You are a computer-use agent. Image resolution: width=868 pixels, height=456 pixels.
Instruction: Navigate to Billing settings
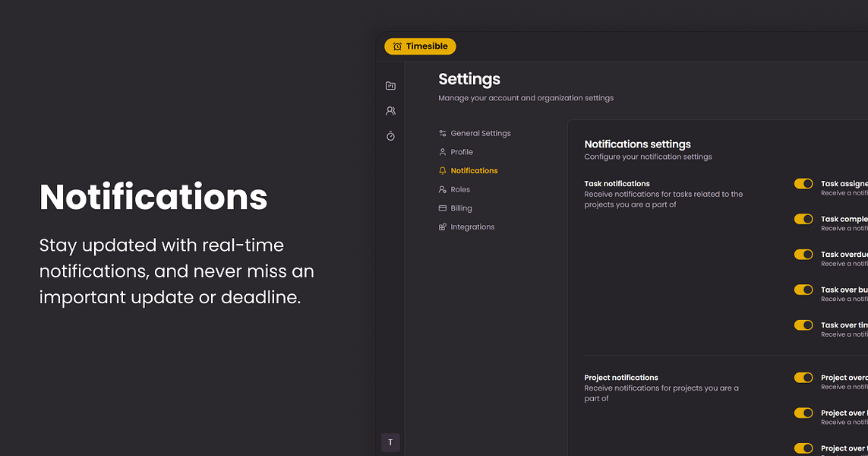click(x=455, y=208)
